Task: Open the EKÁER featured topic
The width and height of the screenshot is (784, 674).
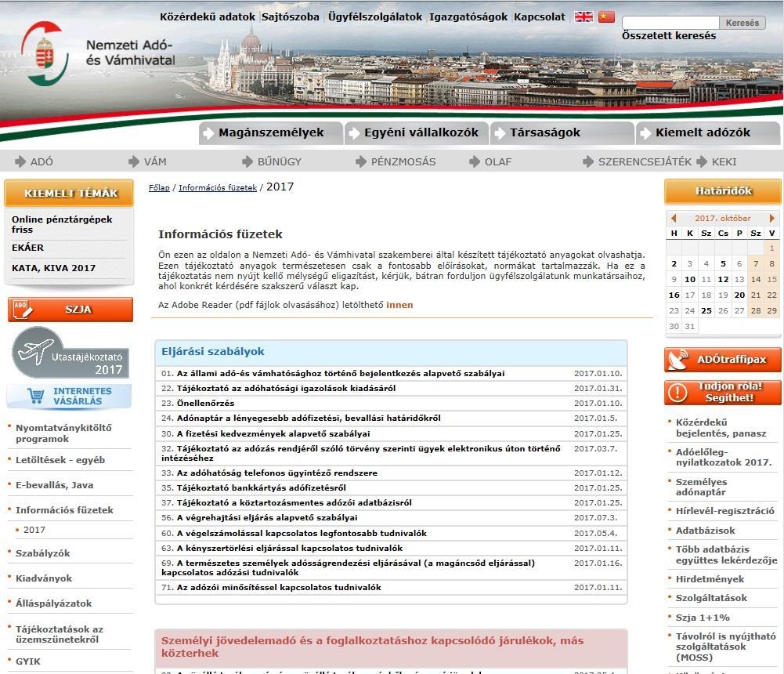Action: [x=28, y=248]
